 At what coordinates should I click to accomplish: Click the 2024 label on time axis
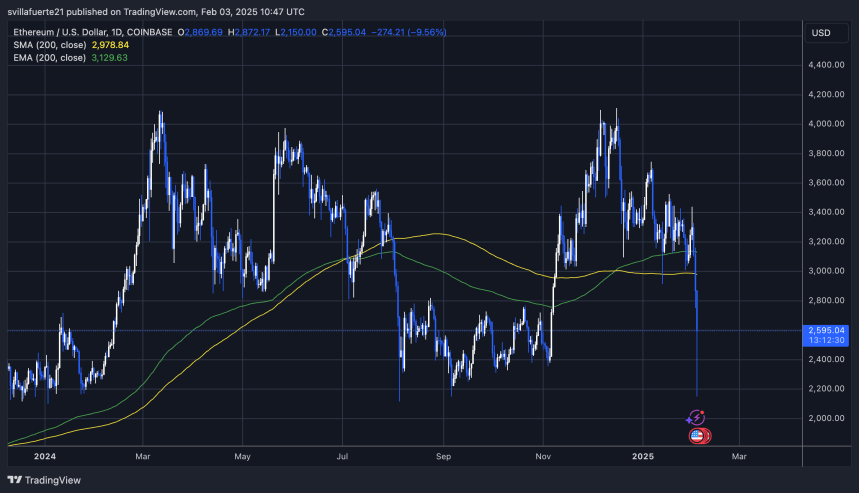pos(43,455)
